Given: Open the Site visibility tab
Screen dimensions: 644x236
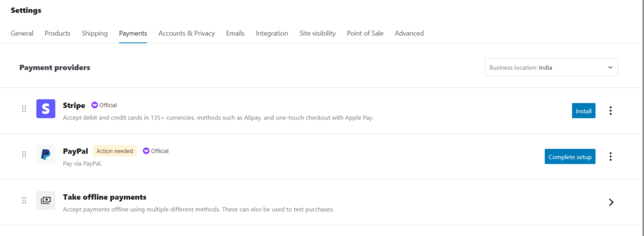Looking at the screenshot, I should 318,33.
